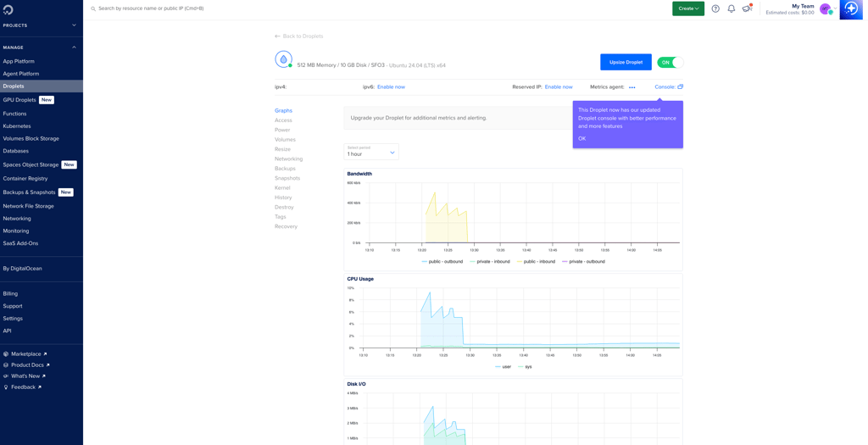This screenshot has width=868, height=445.
Task: Open the Backups tab
Action: [x=285, y=169]
